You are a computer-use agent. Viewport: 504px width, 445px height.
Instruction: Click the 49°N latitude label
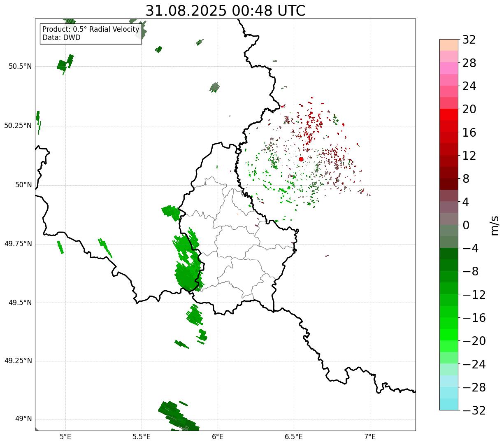click(x=23, y=419)
